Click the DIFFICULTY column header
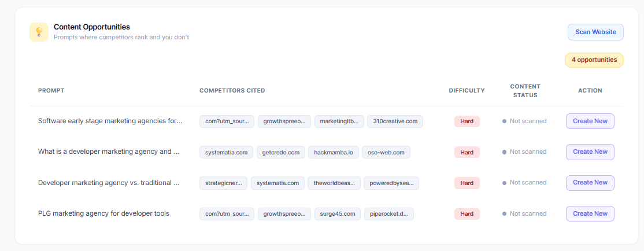644x251 pixels. coord(467,91)
